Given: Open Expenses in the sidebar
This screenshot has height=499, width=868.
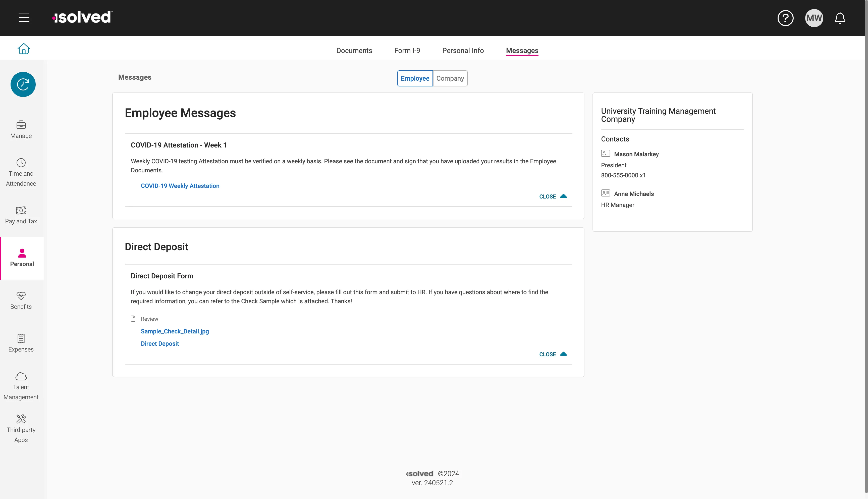Looking at the screenshot, I should 21,343.
